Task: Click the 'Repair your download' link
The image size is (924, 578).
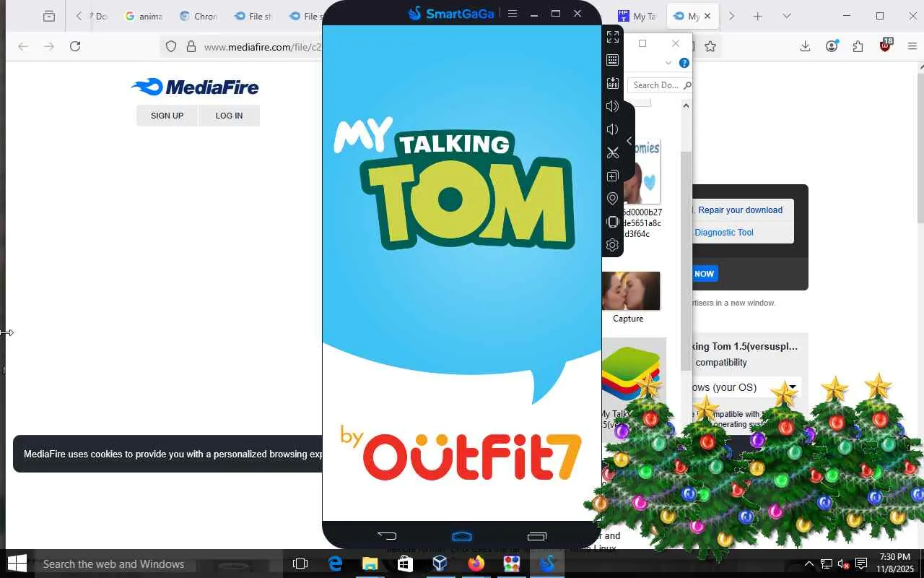Action: coord(740,210)
